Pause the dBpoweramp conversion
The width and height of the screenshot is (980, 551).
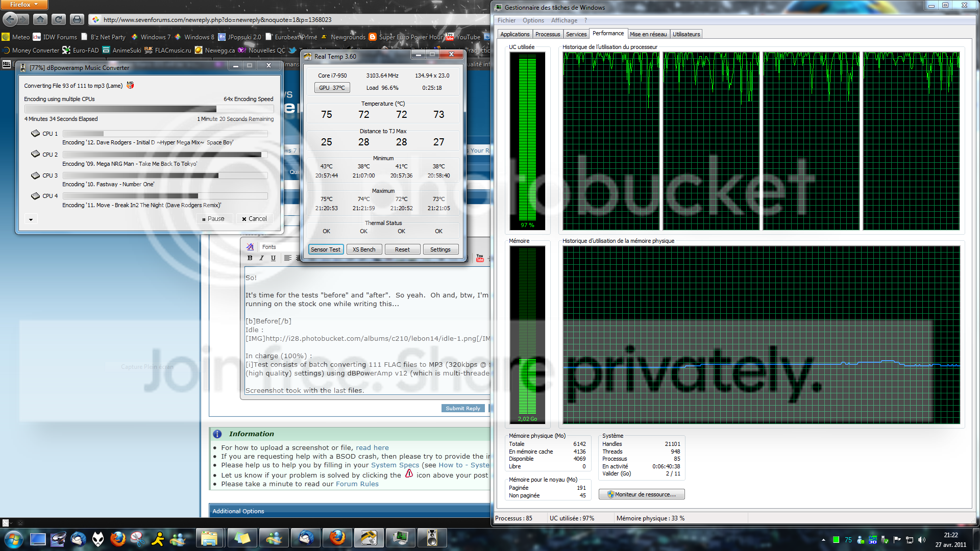click(213, 219)
